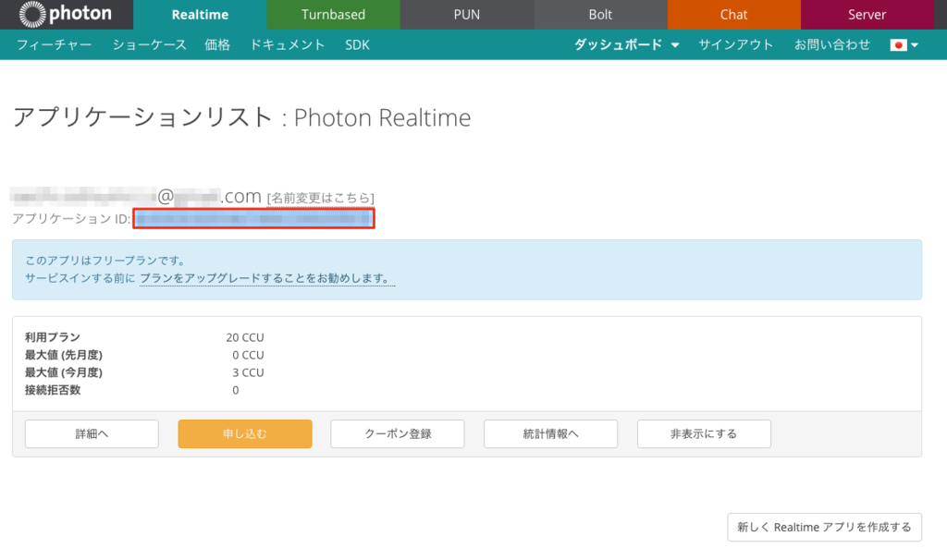Click the 最大値 (先月度) label

tap(64, 355)
